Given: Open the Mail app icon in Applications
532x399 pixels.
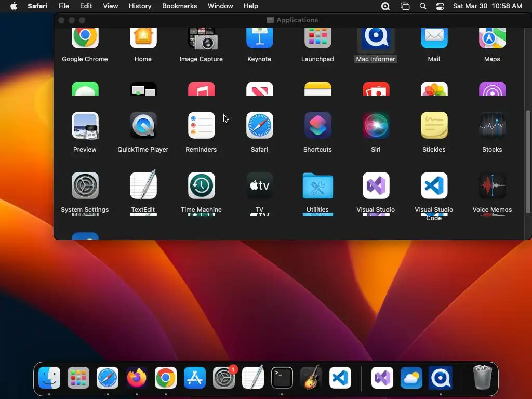Looking at the screenshot, I should pos(434,38).
